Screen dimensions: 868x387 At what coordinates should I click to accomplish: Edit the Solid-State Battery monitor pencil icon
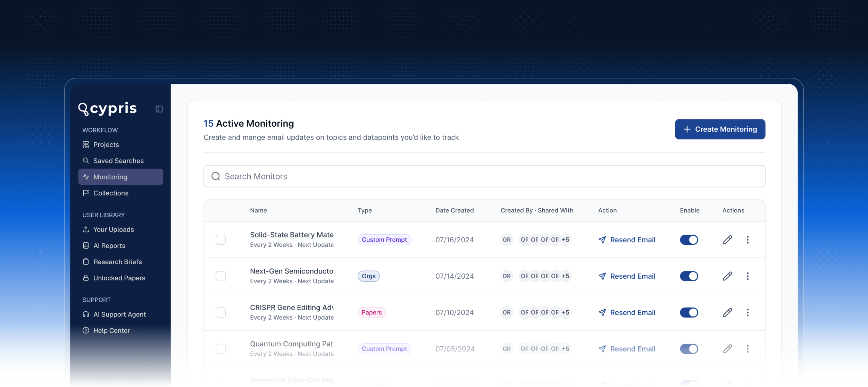727,239
